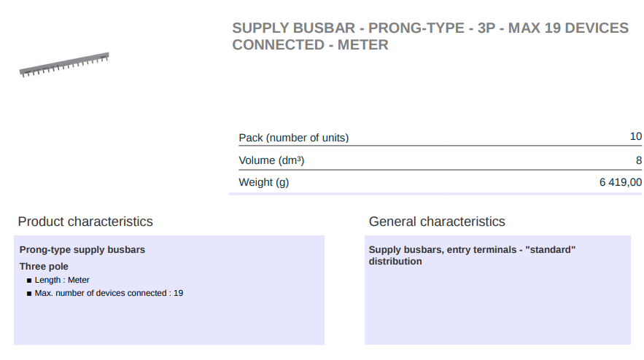Click the bullet icon beside Length : Meter

pyautogui.click(x=29, y=281)
